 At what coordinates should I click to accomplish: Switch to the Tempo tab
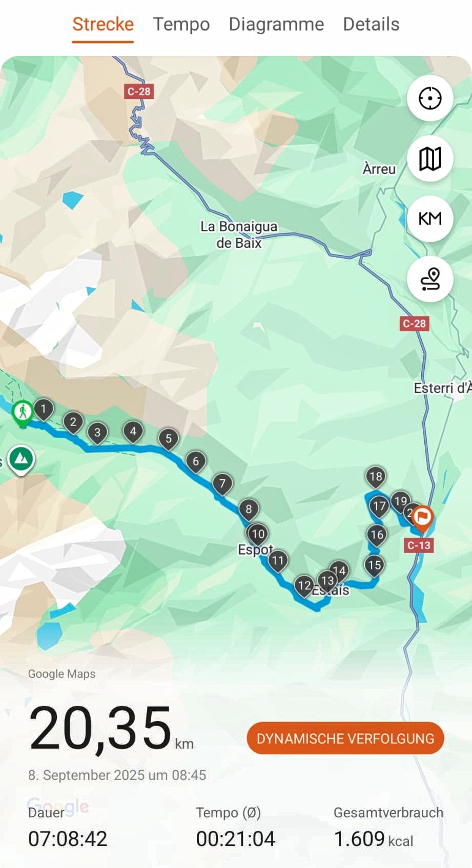coord(181,24)
